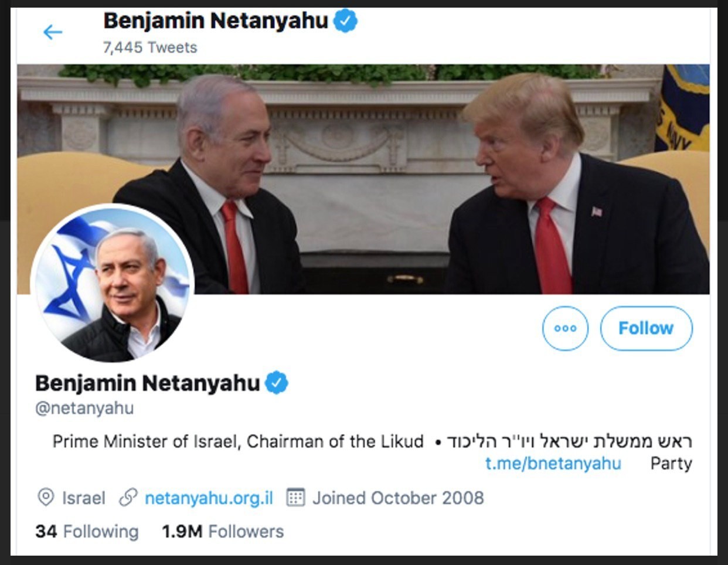Click the @netanyahu handle
728x565 pixels.
tap(84, 408)
